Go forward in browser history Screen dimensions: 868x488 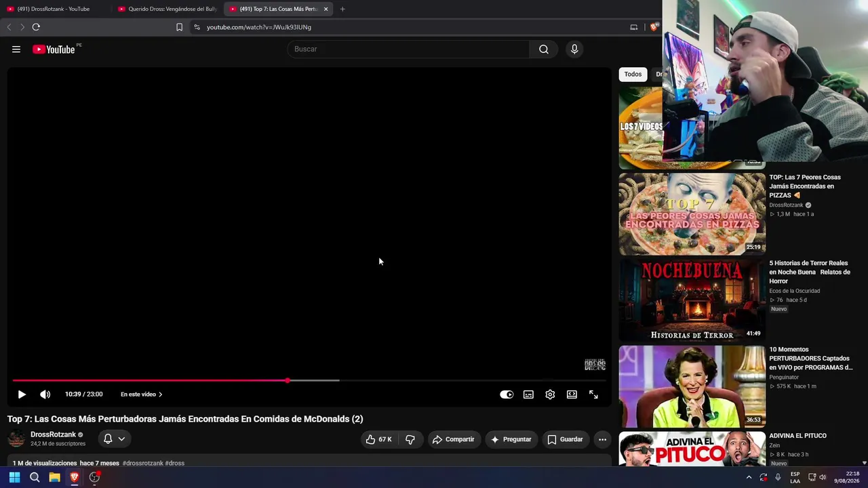[x=22, y=27]
